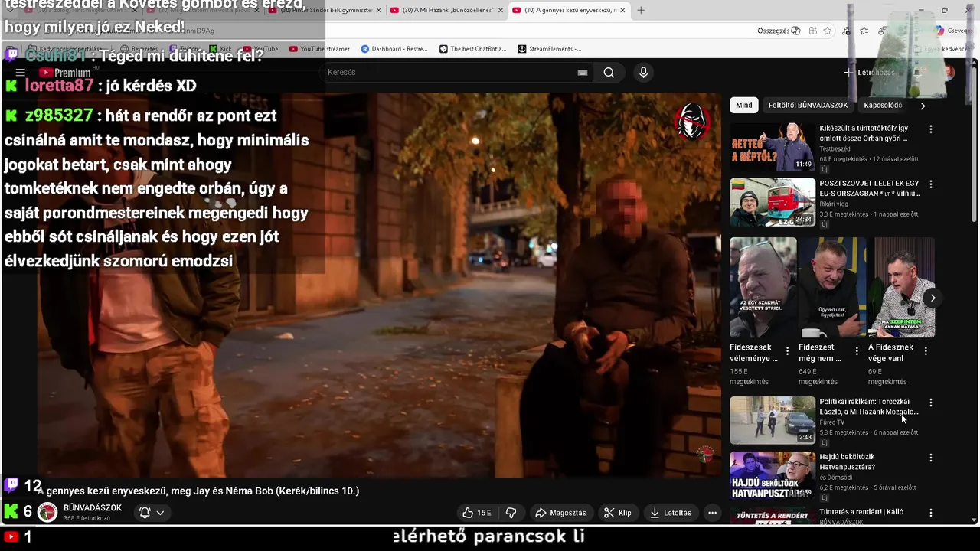980x551 pixels.
Task: Open RETTEG A NÉPTŐL video thumbnail
Action: [773, 147]
